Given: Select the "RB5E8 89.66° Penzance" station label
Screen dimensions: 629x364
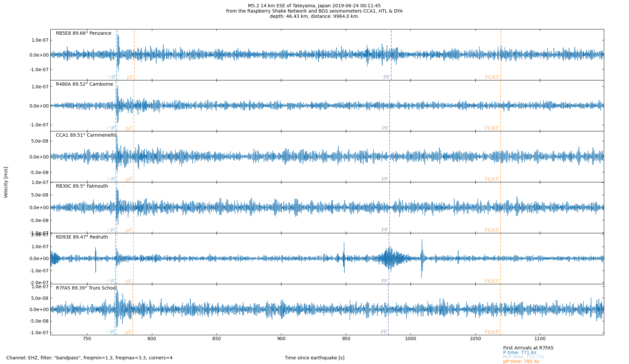Looking at the screenshot, I should (83, 33).
